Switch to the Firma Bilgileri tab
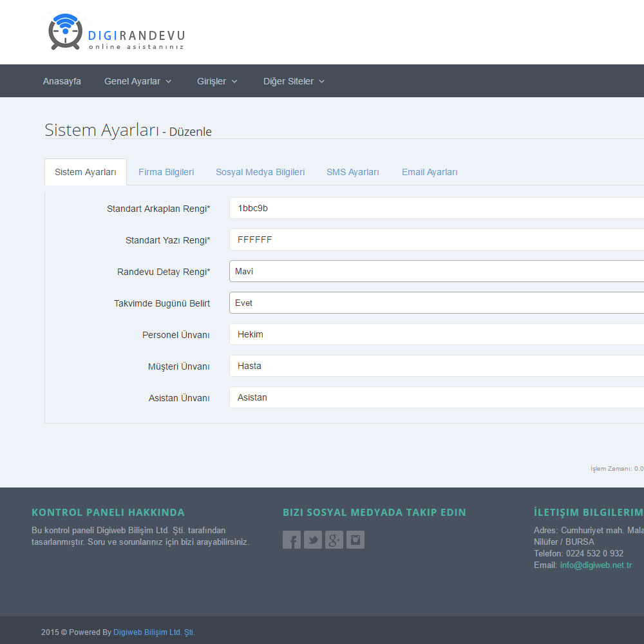Screen dimensions: 644x644 166,172
